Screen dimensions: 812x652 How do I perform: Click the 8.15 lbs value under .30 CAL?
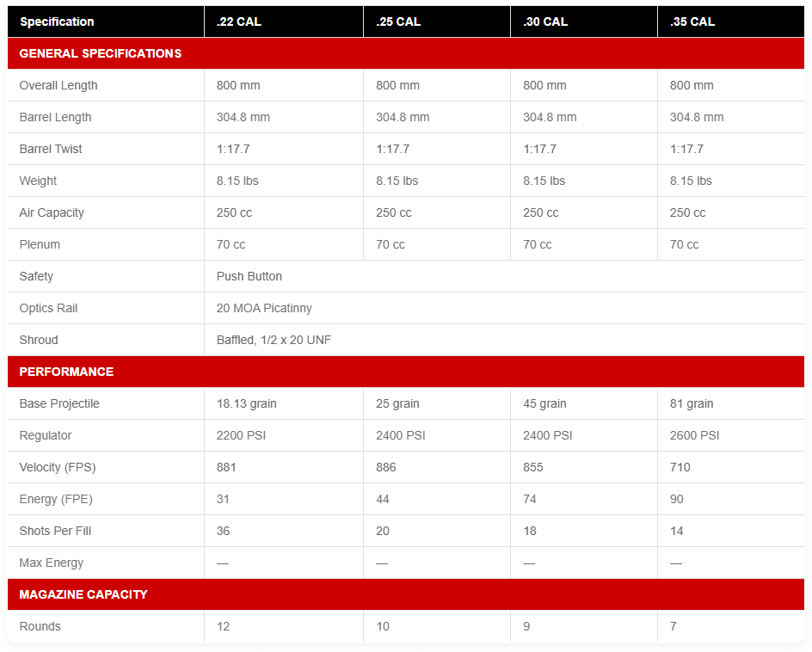544,181
